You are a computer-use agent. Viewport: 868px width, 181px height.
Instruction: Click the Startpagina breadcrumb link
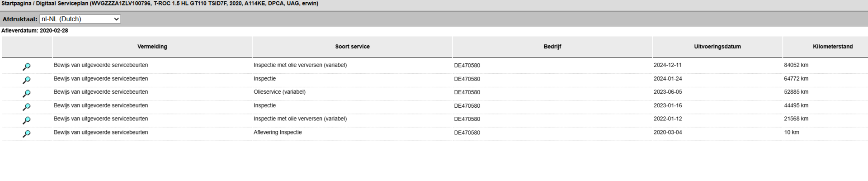tap(16, 4)
